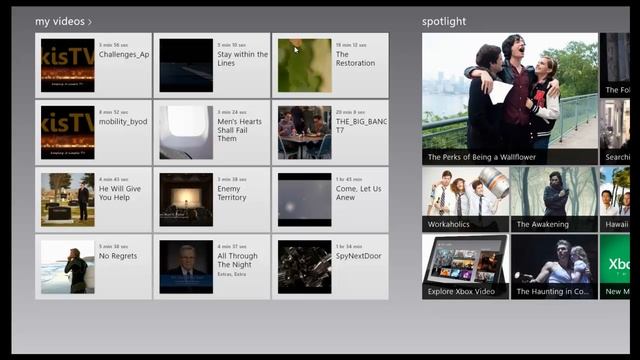Open the green Xbox New M tile
The width and height of the screenshot is (640, 360).
[615, 267]
